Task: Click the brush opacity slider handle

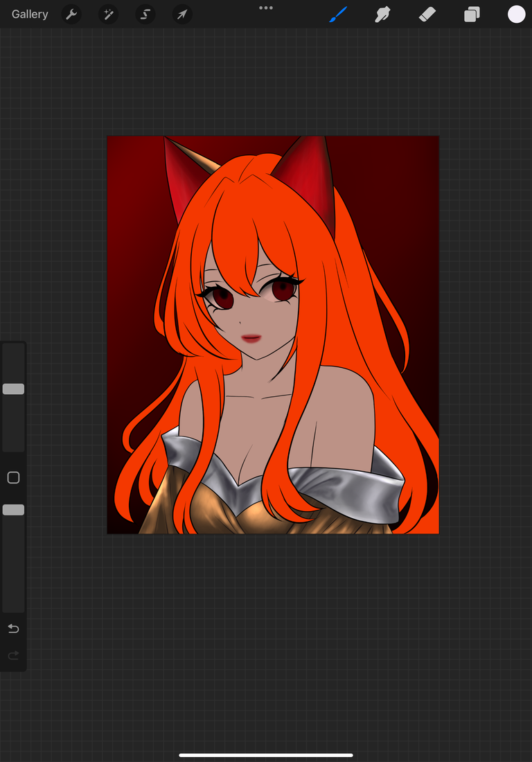Action: pos(14,510)
